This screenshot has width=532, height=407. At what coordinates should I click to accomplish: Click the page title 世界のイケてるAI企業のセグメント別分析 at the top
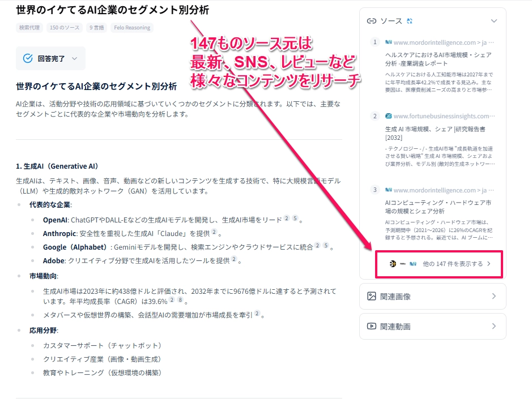pos(112,10)
